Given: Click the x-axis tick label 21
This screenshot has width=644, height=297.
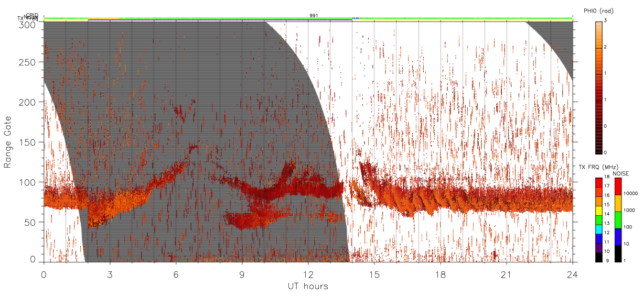Looking at the screenshot, I should (x=507, y=274).
